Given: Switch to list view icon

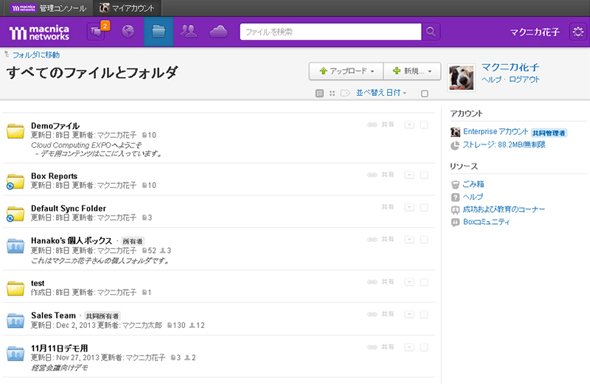Looking at the screenshot, I should pyautogui.click(x=319, y=93).
